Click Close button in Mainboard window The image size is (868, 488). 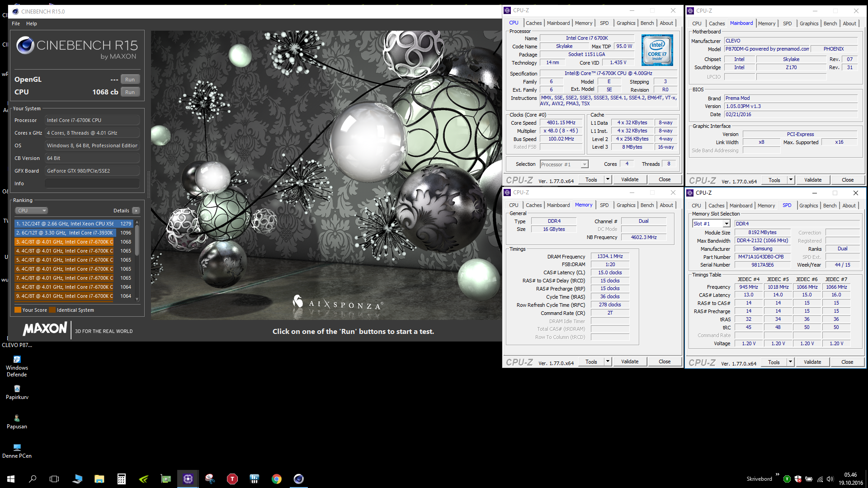click(848, 180)
